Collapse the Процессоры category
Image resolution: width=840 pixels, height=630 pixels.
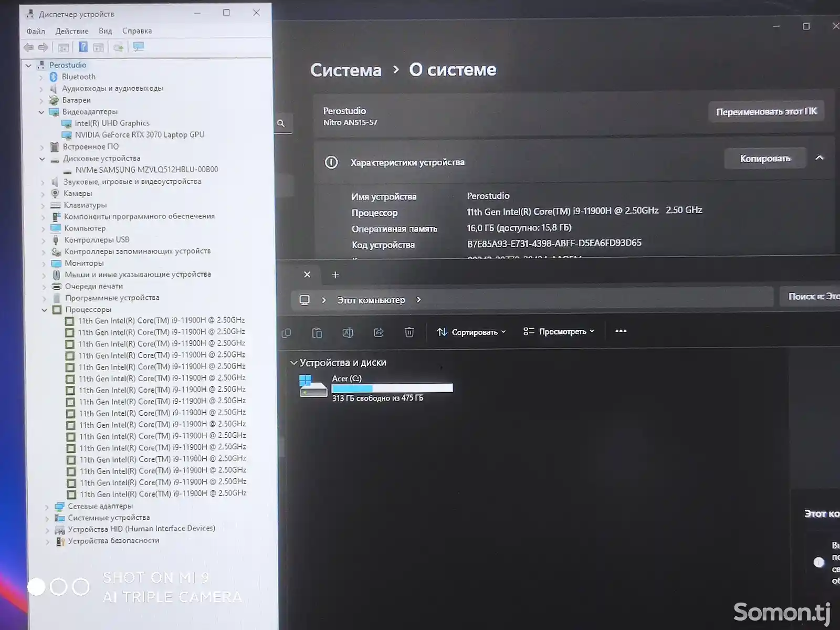pos(44,310)
